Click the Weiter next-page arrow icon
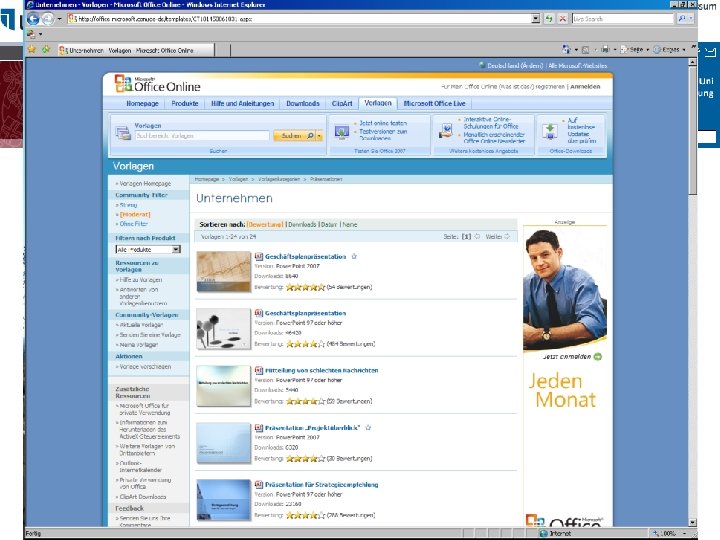 pyautogui.click(x=507, y=236)
